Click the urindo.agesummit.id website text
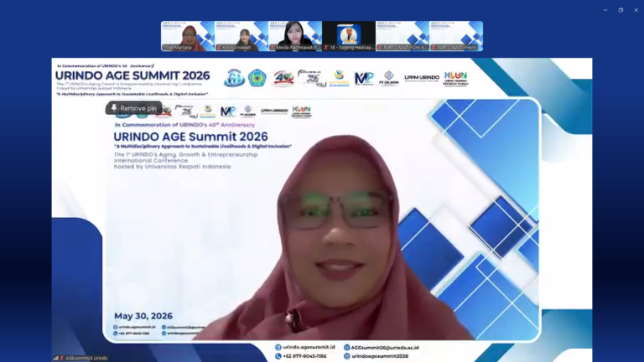The height and width of the screenshot is (362, 644). pos(309,347)
